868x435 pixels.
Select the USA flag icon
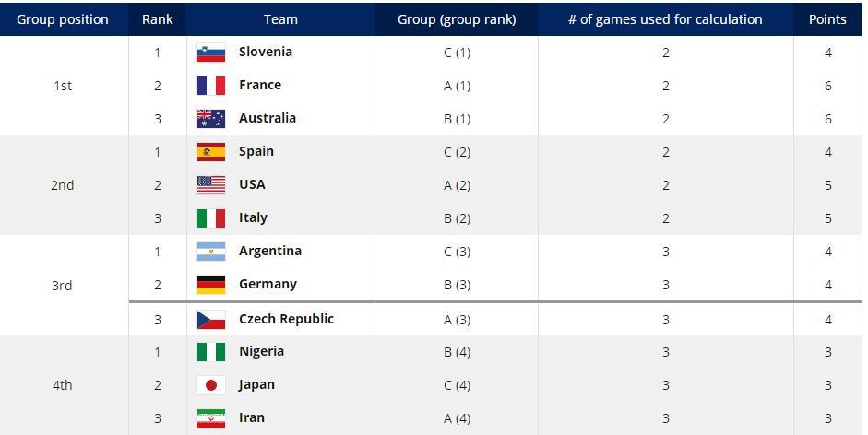point(211,185)
